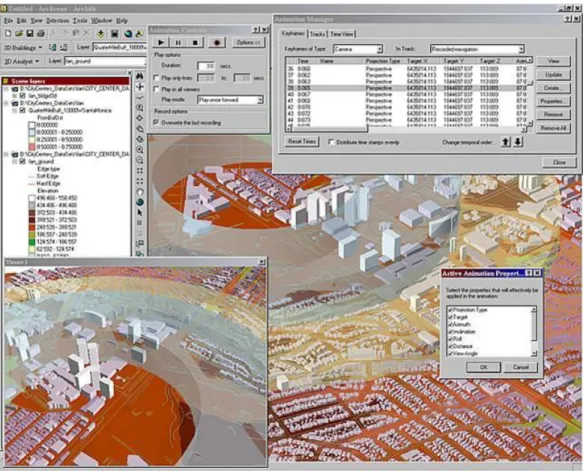This screenshot has width=583, height=471.
Task: Select the Fly bird tool
Action: coord(140,97)
